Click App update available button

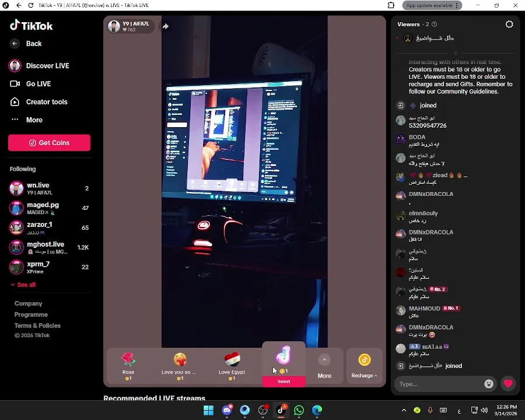[432, 5]
